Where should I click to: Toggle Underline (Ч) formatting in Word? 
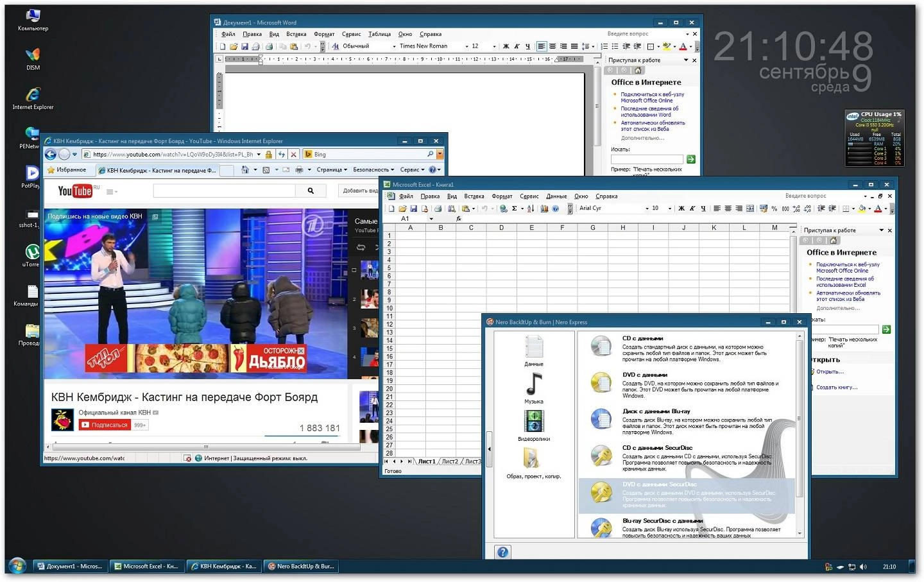pyautogui.click(x=527, y=46)
